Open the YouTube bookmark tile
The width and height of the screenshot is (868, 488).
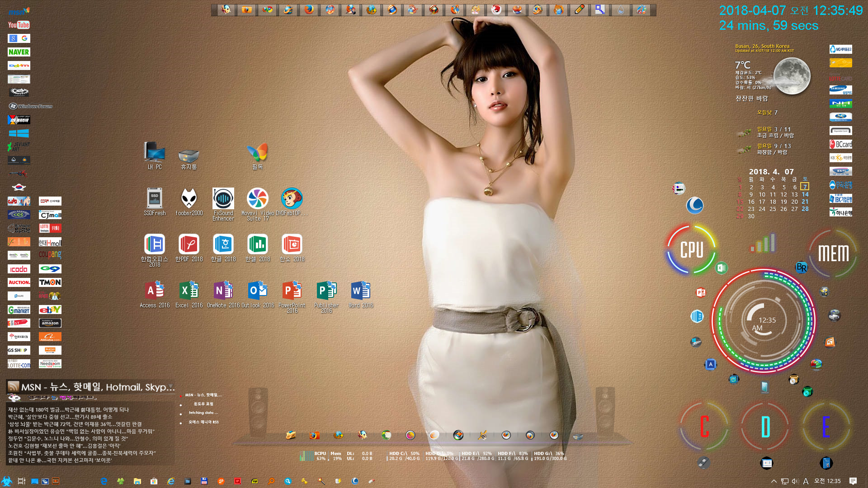19,25
